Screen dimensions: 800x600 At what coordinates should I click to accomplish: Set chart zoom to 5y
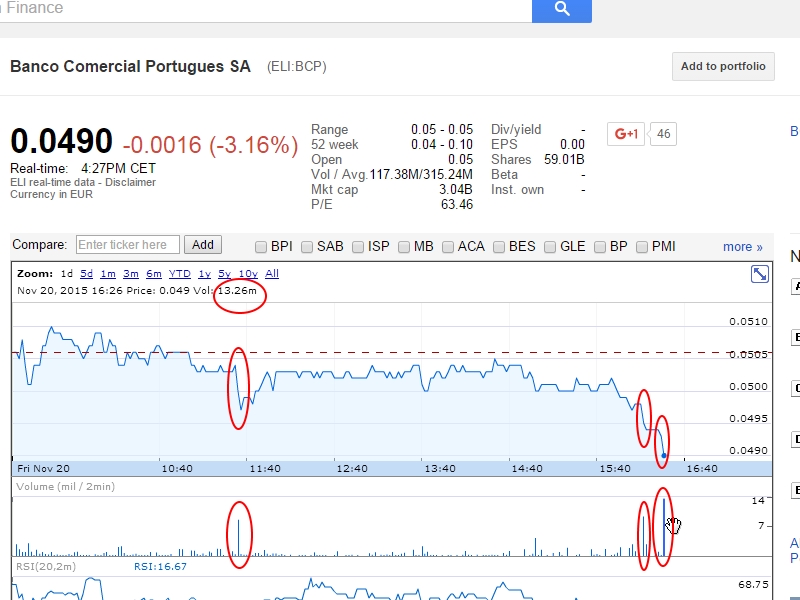click(224, 274)
